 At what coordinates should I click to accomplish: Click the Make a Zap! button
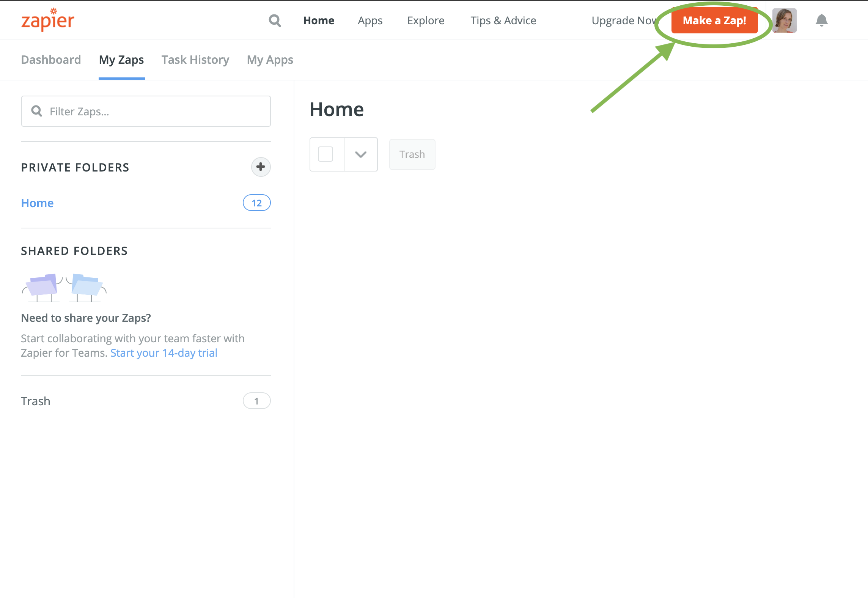(x=714, y=20)
